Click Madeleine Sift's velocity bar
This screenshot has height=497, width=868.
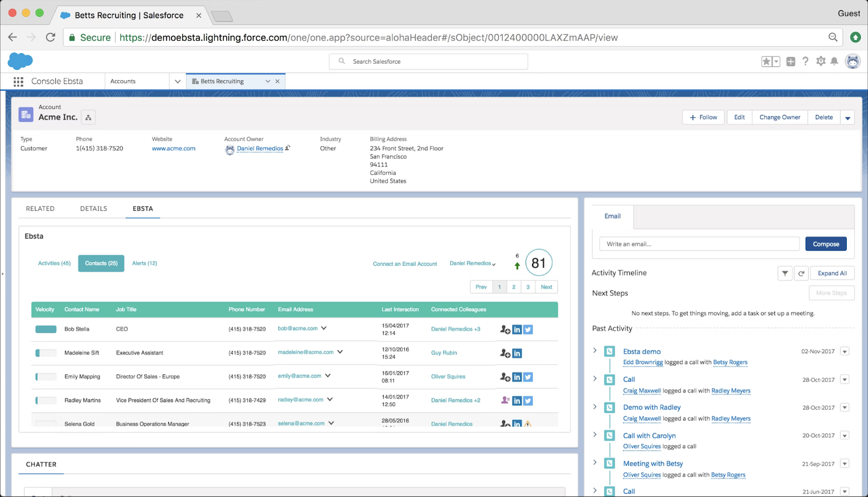pos(46,353)
